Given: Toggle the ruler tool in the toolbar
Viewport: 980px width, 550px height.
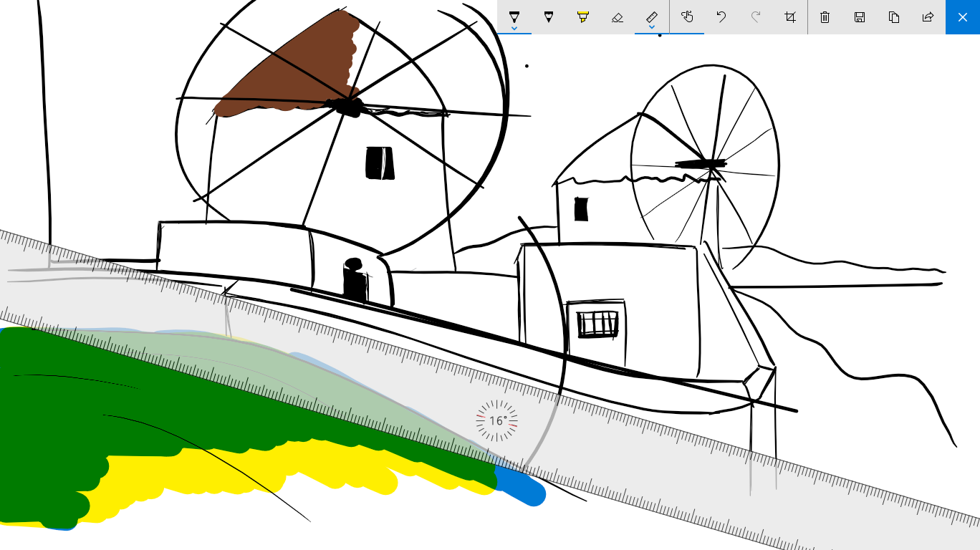Looking at the screenshot, I should pyautogui.click(x=652, y=17).
